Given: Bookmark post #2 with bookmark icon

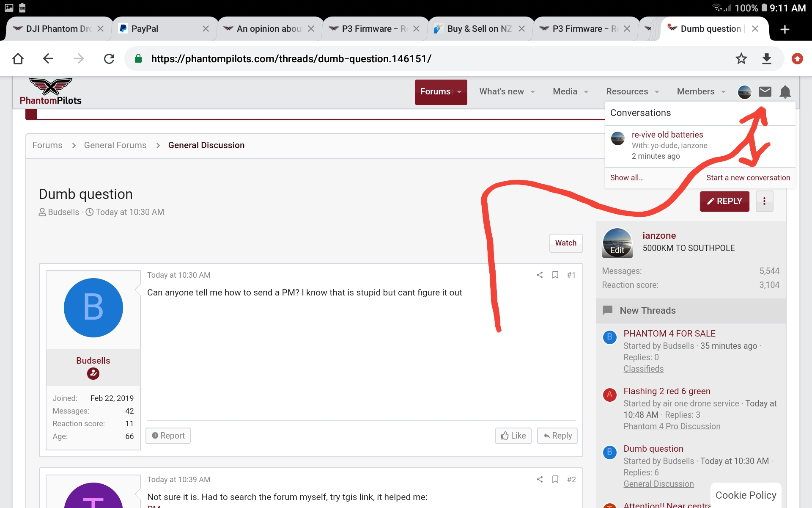Looking at the screenshot, I should [555, 479].
